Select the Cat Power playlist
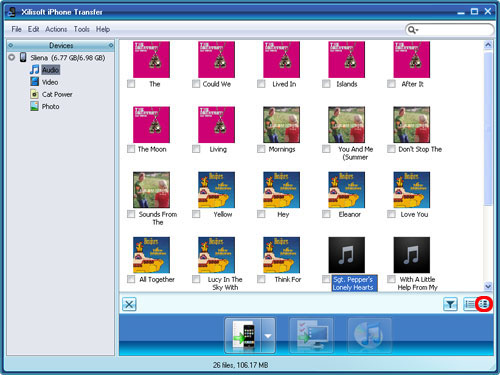500x375 pixels. coord(57,94)
